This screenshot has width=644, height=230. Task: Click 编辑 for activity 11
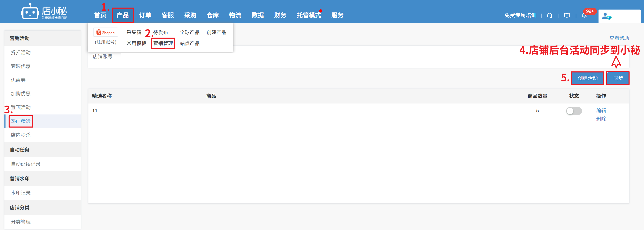click(601, 110)
